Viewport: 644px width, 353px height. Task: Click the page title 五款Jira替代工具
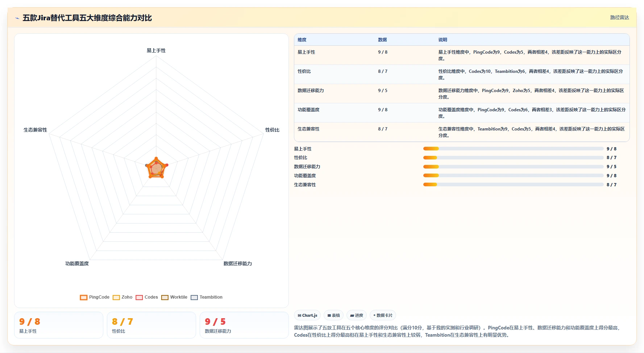[x=87, y=18]
